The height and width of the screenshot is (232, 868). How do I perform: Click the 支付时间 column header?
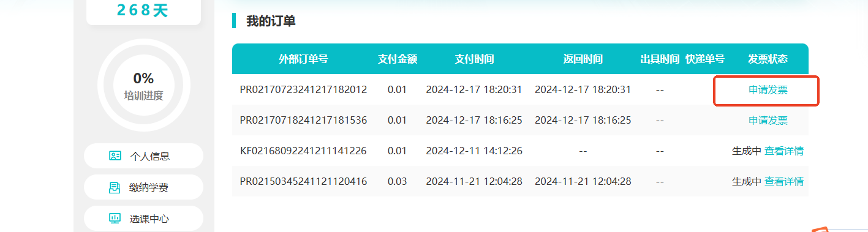(x=474, y=59)
